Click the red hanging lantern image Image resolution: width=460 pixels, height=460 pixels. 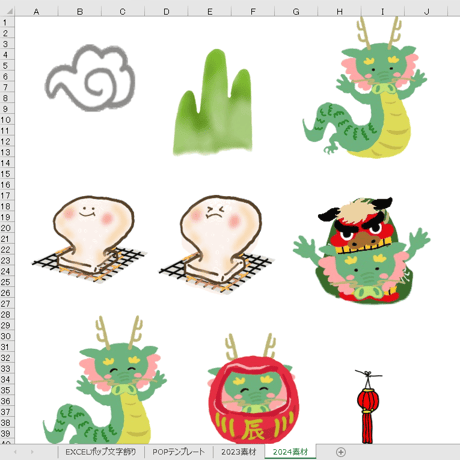(368, 407)
